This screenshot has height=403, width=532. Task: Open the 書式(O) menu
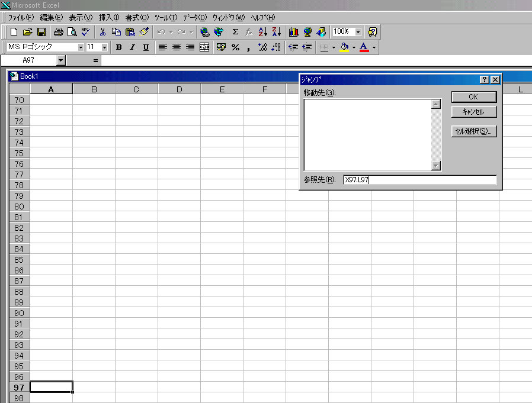click(x=137, y=18)
